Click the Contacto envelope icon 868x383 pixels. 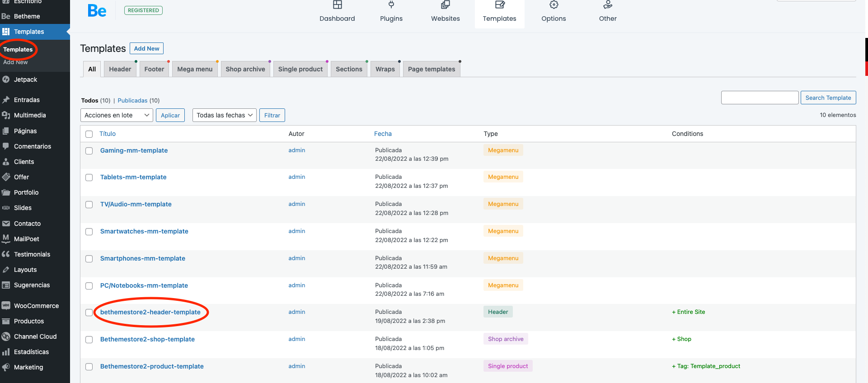(x=6, y=224)
